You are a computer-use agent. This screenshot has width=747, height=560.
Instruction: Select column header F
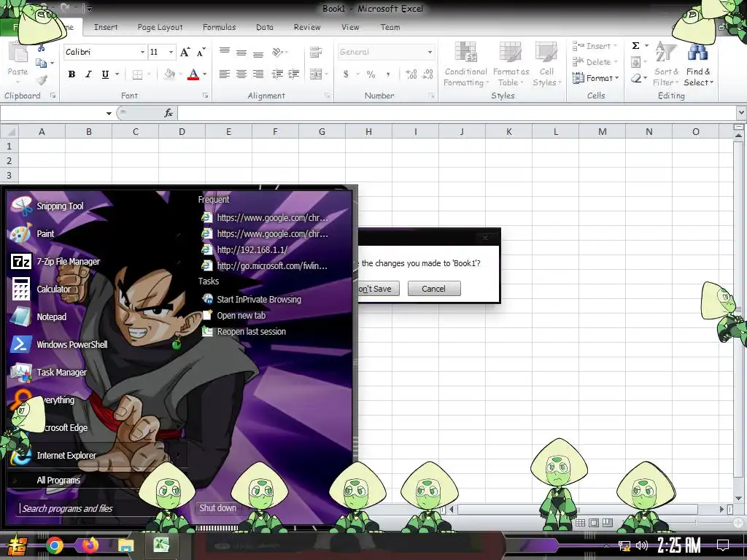click(x=275, y=131)
